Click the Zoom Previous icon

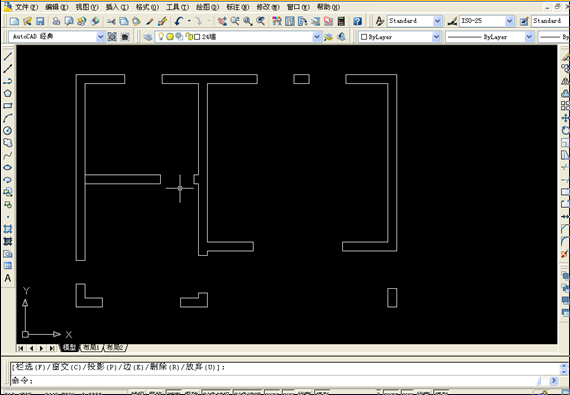click(x=261, y=21)
